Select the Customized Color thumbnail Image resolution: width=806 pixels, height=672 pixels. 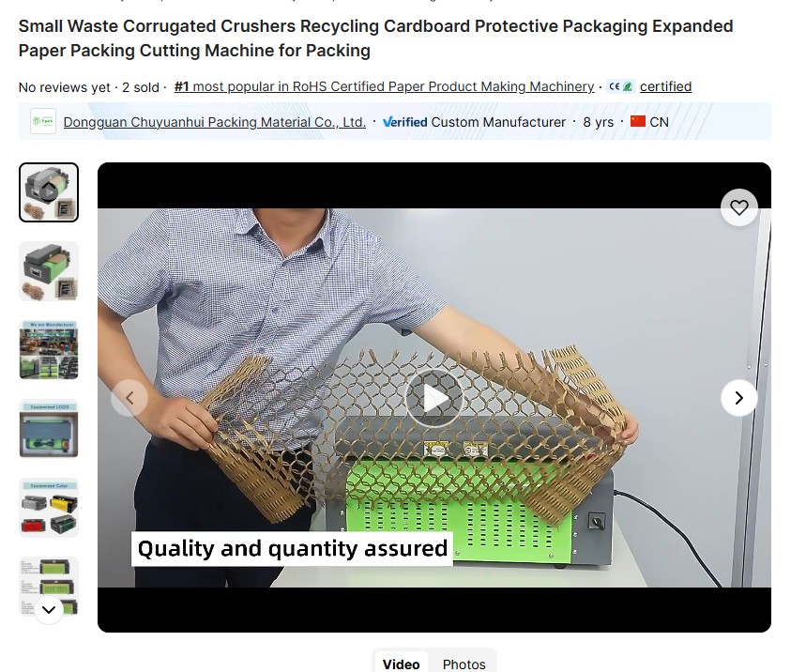49,508
